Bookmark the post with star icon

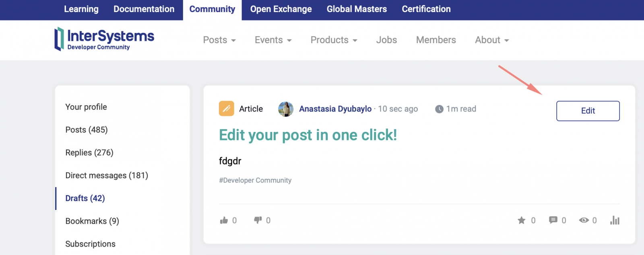(522, 220)
